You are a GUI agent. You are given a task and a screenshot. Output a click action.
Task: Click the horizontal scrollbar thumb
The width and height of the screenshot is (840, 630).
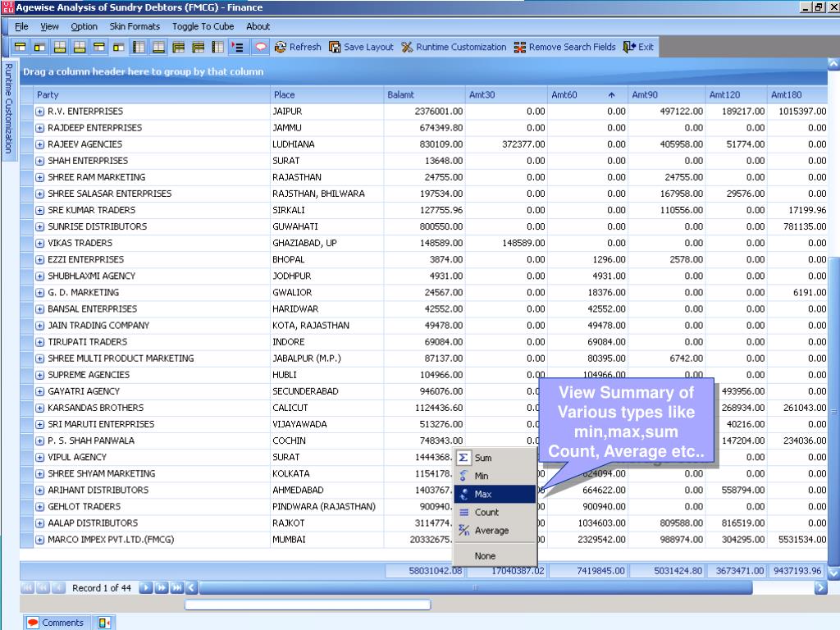475,587
